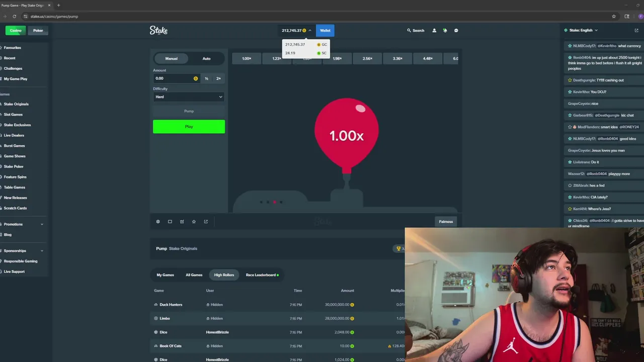Select GC gold coin currency
644x362 pixels.
point(306,44)
